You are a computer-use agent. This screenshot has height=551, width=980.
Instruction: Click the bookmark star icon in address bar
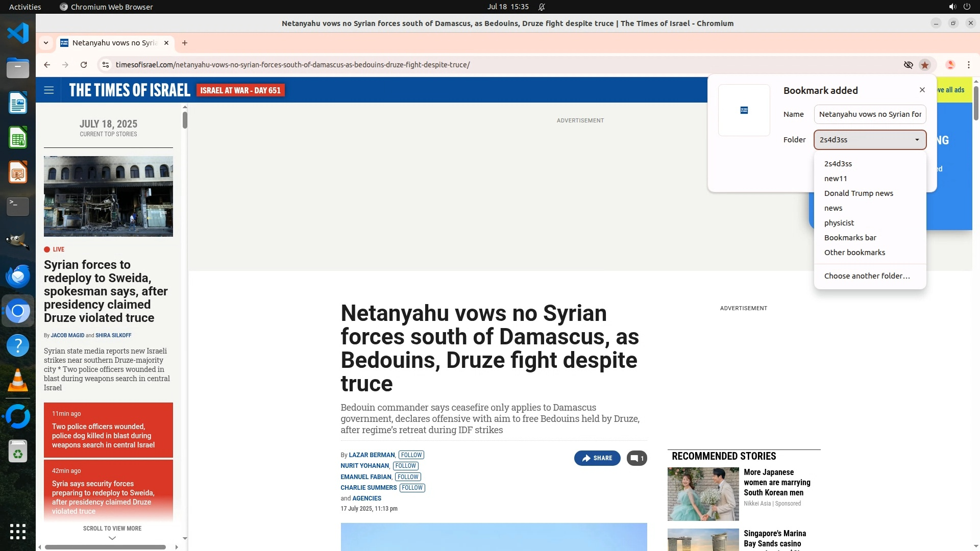pos(925,65)
